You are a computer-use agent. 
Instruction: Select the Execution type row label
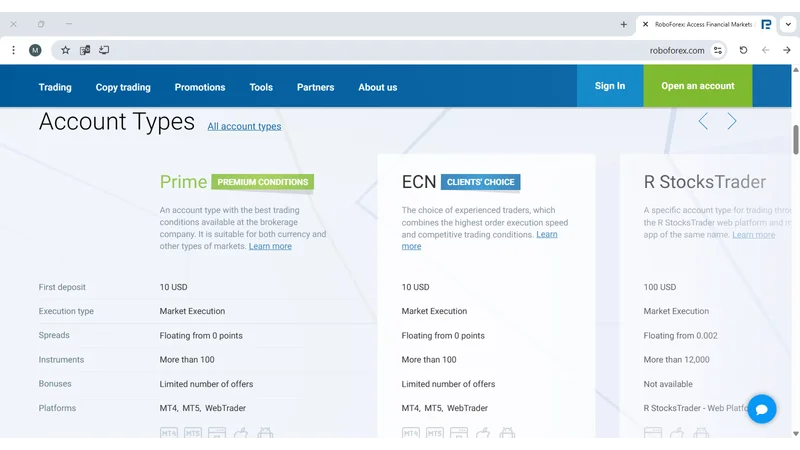click(66, 311)
